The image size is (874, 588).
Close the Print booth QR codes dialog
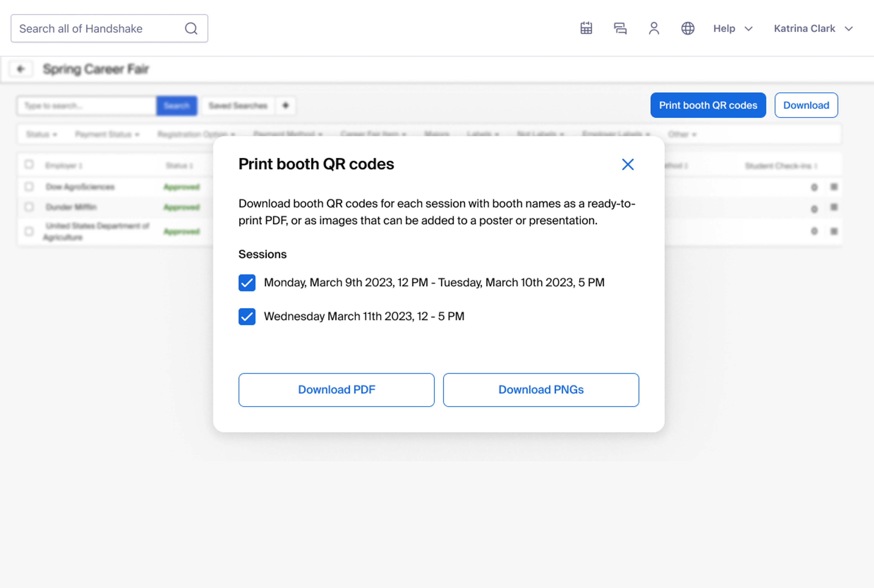pos(628,164)
